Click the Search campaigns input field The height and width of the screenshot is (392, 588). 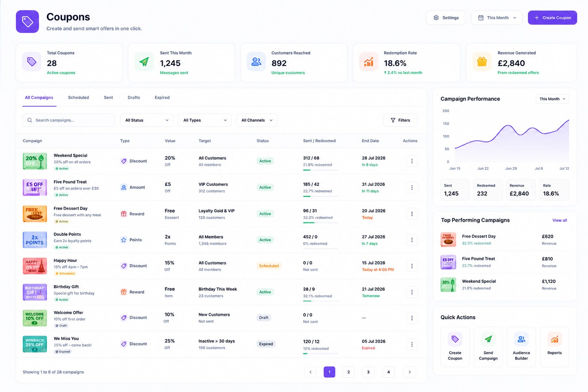(69, 120)
